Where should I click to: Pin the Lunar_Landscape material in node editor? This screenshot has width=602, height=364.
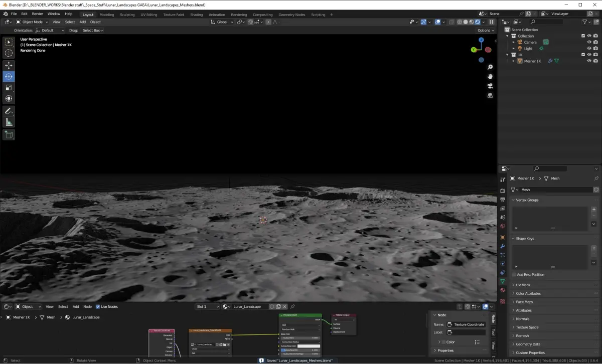coord(293,306)
